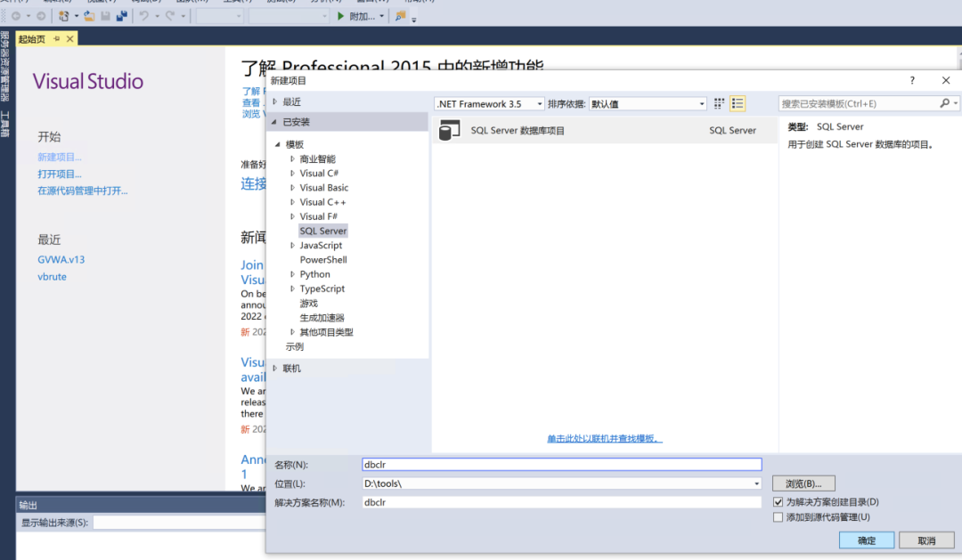Viewport: 962px width, 560px height.
Task: Open the Attach button dropdown arrow
Action: point(381,17)
